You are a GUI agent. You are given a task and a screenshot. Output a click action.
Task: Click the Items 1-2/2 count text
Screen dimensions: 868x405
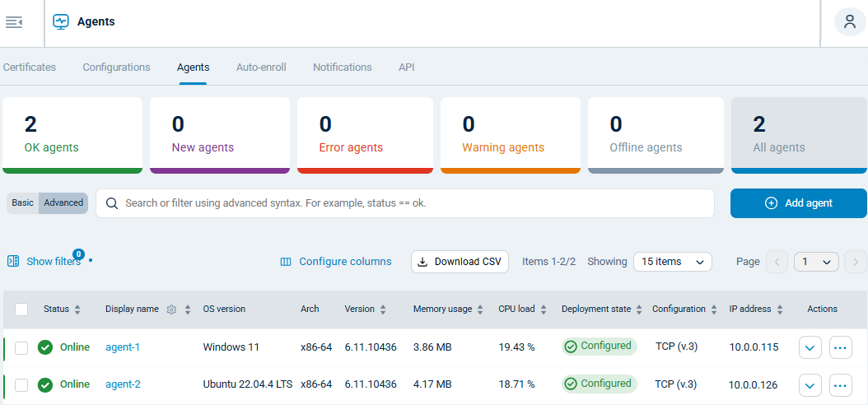point(548,262)
